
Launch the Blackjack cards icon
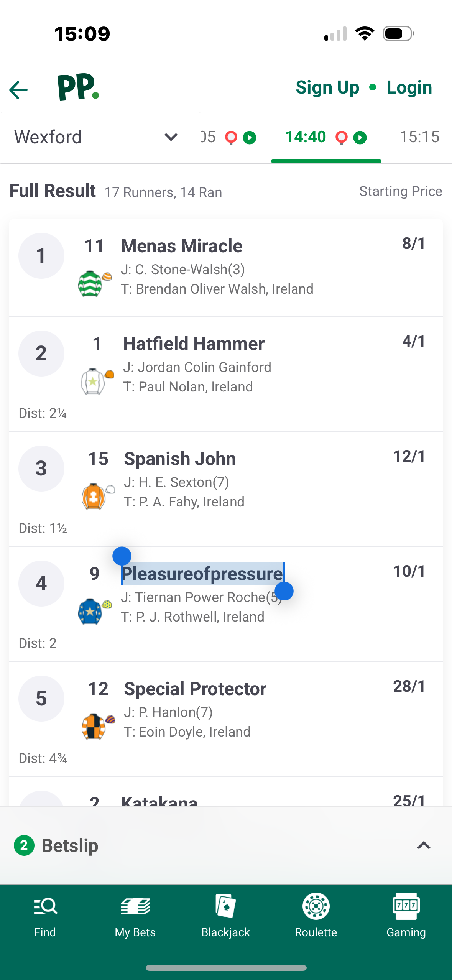point(225,906)
